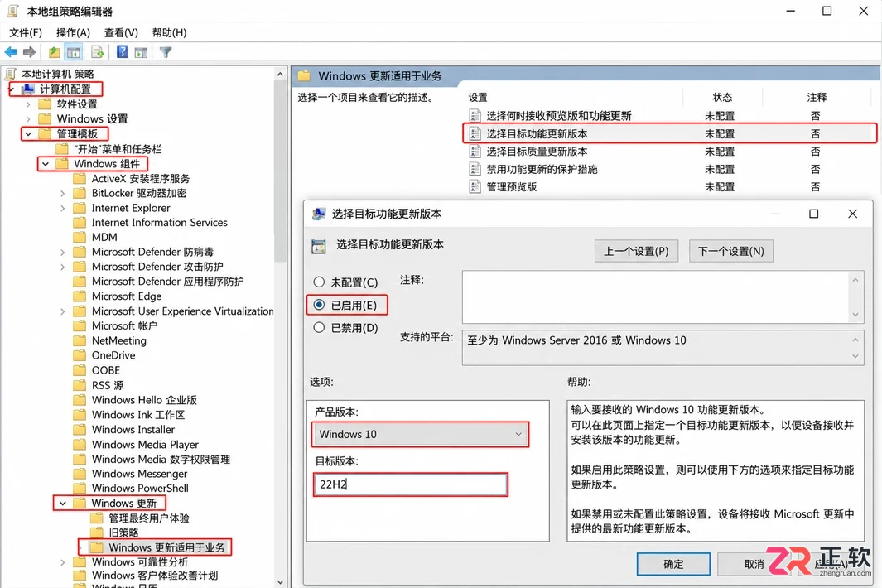Expand the Windows 设置 tree node
This screenshot has width=882, height=588.
point(28,118)
